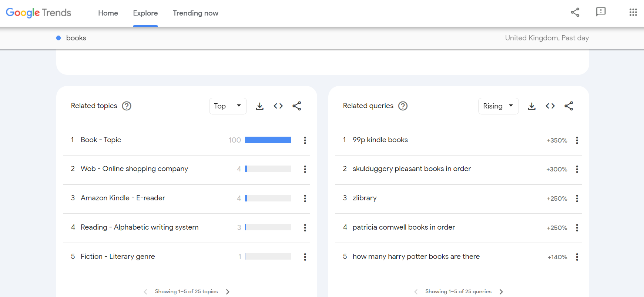This screenshot has height=297, width=644.
Task: Click the 100 score for Book - Topic
Action: pyautogui.click(x=235, y=140)
